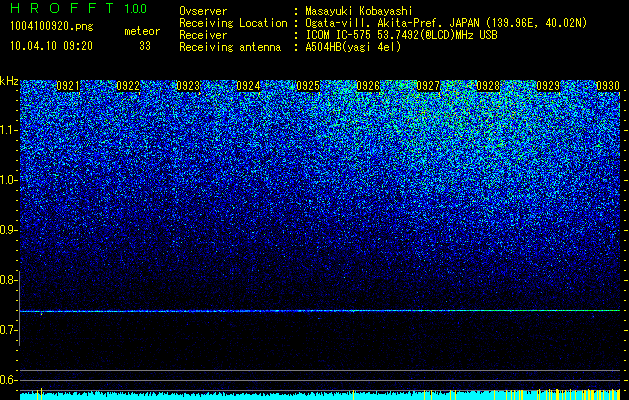629x400 pixels.
Task: Click the cyan signal power bar at the bottom
Action: point(320,395)
